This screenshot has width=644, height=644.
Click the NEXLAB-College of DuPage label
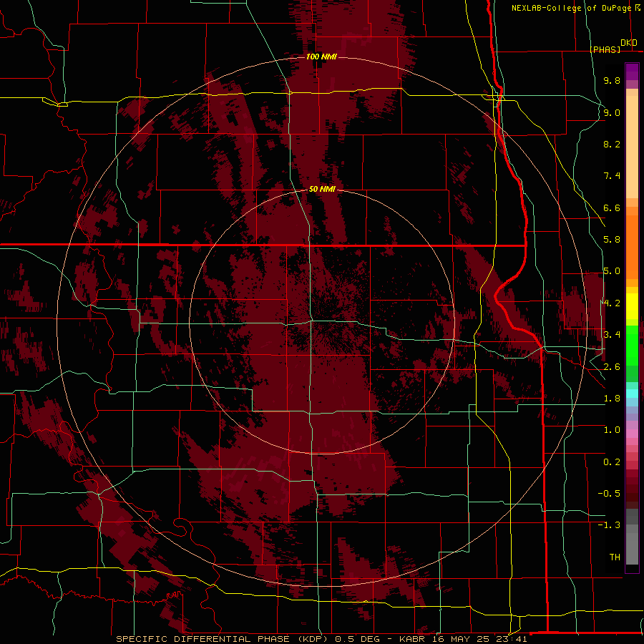pos(571,8)
